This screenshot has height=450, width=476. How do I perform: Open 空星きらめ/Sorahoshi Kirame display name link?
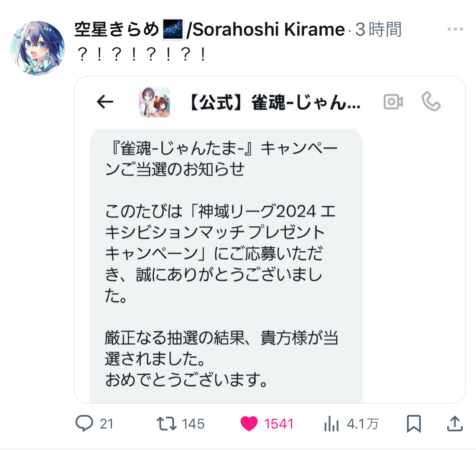pos(209,30)
